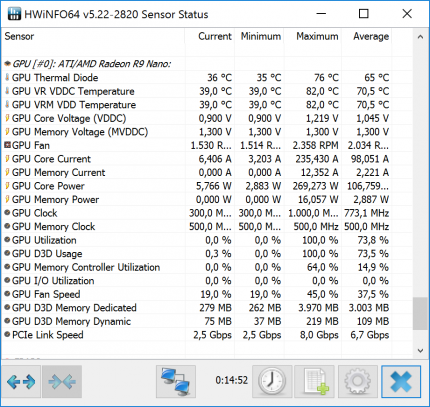430x407 pixels.
Task: Click the 3.970 MB maximum dedicated memory value
Action: tap(318, 308)
